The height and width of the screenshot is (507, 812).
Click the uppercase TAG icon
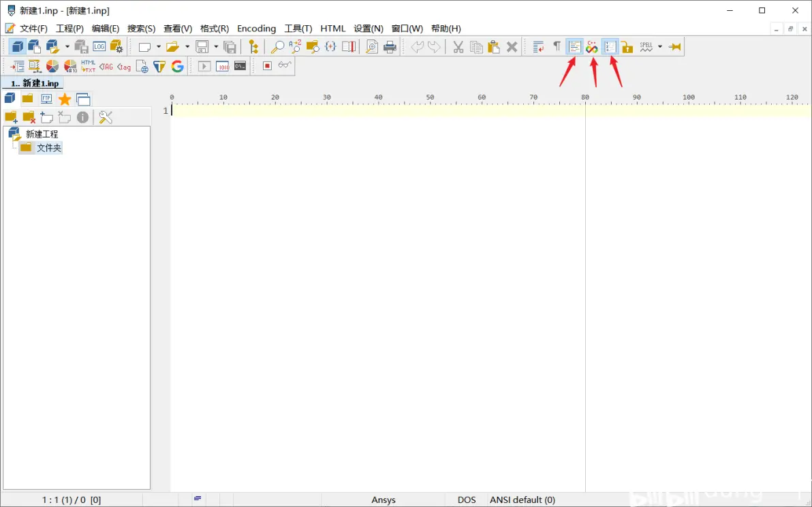[106, 66]
